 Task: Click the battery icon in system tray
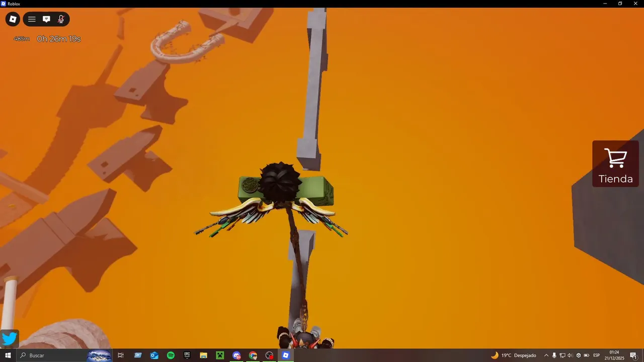click(x=586, y=355)
